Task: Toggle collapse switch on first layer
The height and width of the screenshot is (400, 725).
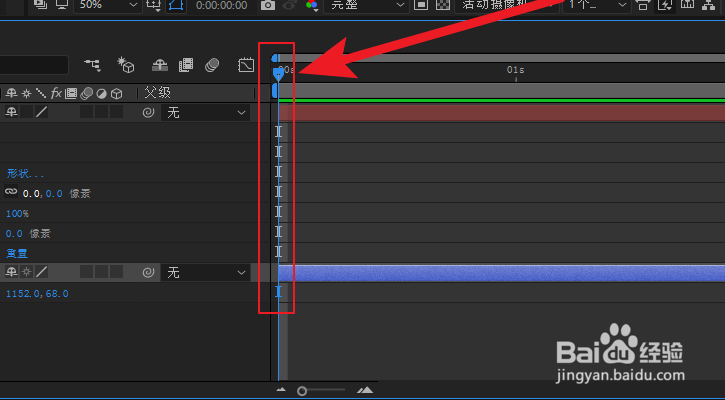Action: (27, 112)
